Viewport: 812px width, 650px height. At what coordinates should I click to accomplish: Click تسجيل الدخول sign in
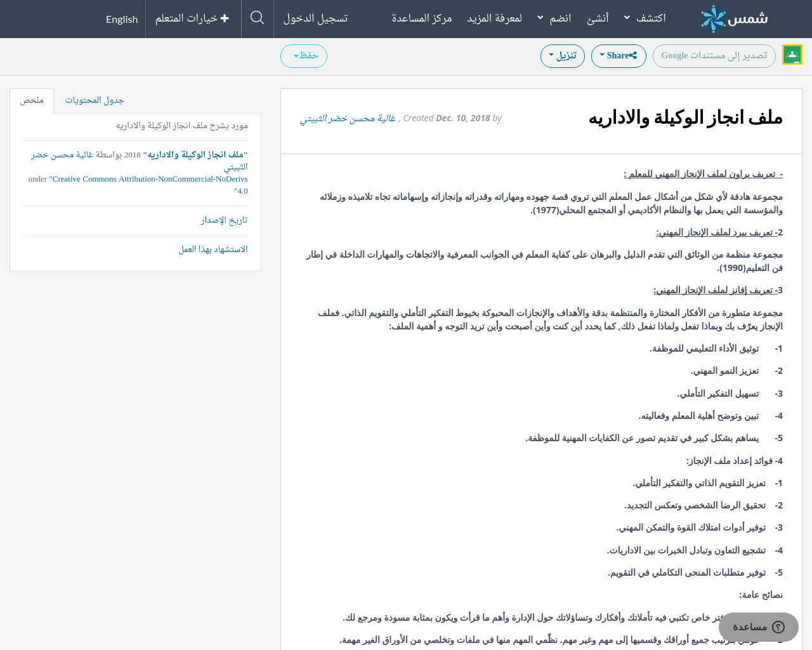315,18
